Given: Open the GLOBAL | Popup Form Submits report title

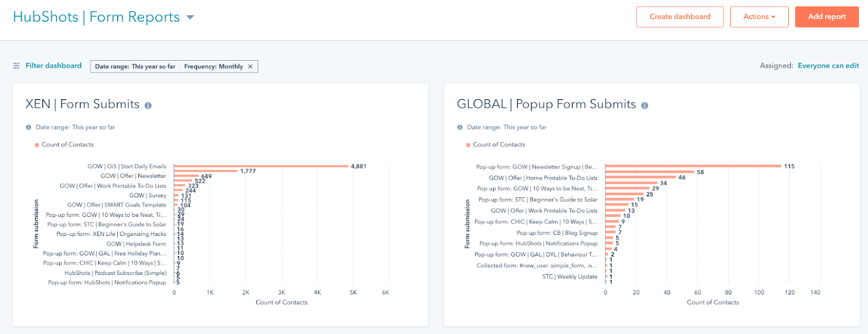Looking at the screenshot, I should (546, 104).
